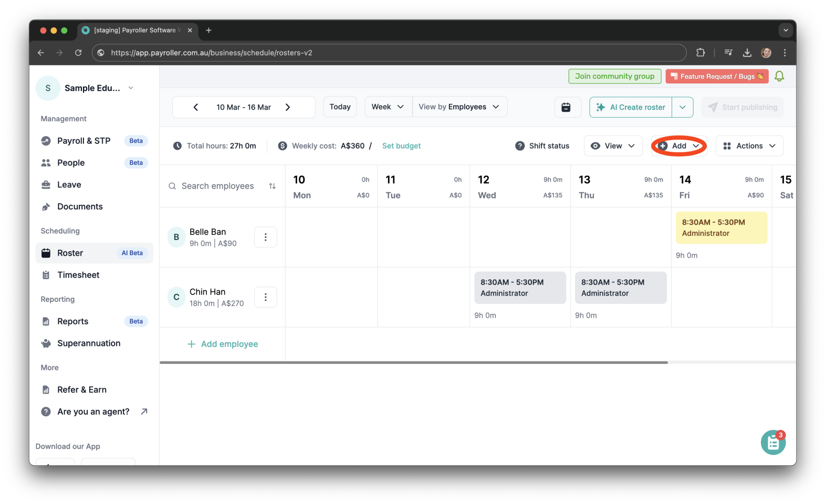Viewport: 826px width, 504px height.
Task: Click the Today button
Action: [340, 107]
